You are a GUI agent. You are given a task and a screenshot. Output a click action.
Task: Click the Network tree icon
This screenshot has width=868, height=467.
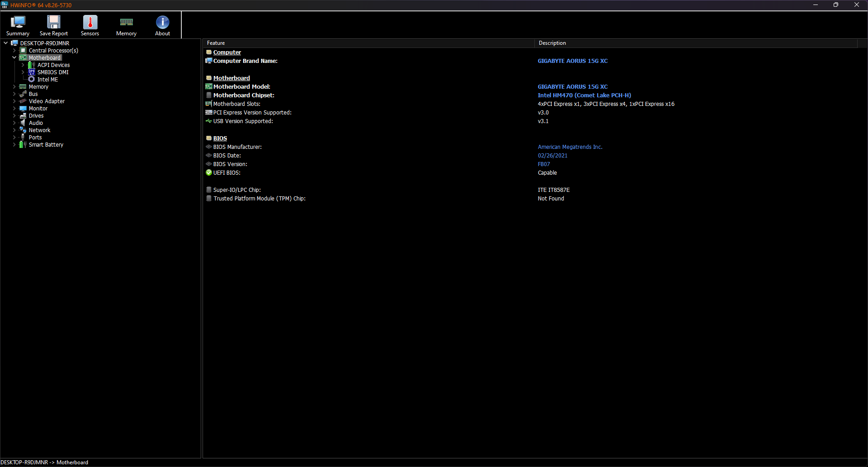click(23, 130)
